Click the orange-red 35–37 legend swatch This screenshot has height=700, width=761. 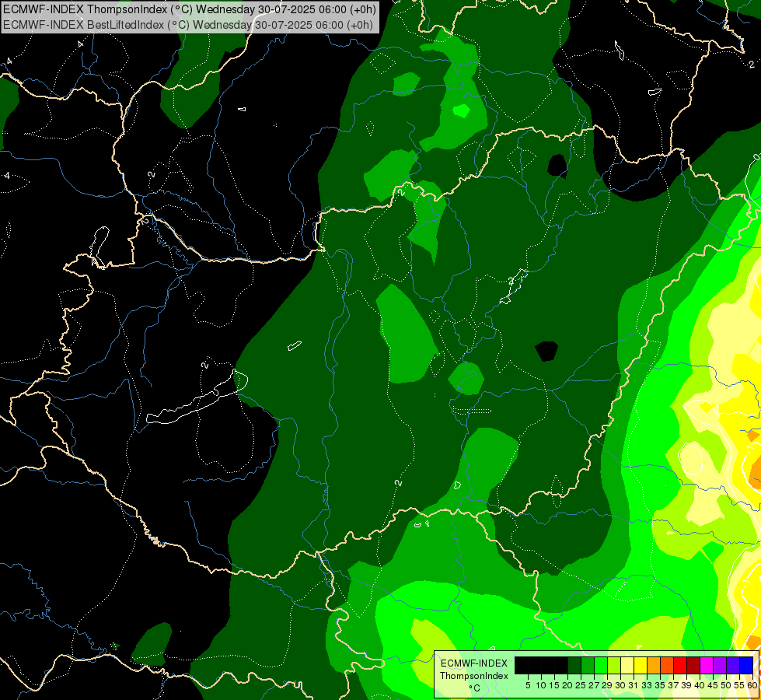[667, 665]
